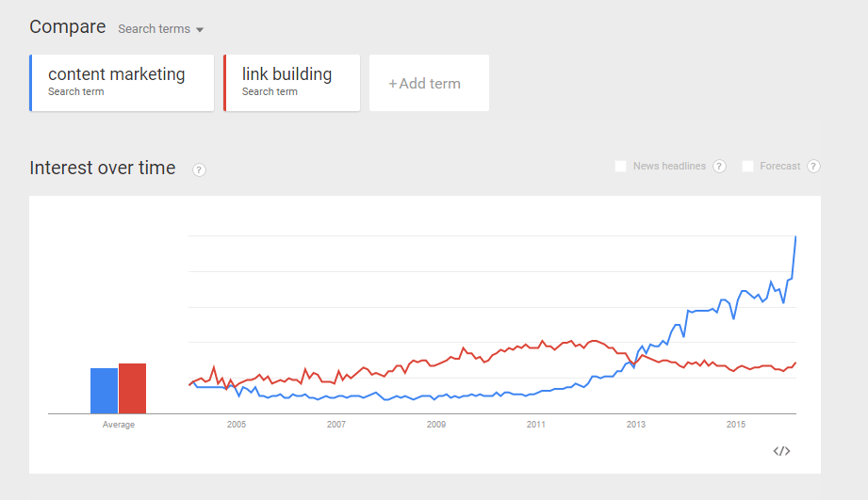Open the Search terms dropdown arrow
The height and width of the screenshot is (500, 868).
pos(200,29)
